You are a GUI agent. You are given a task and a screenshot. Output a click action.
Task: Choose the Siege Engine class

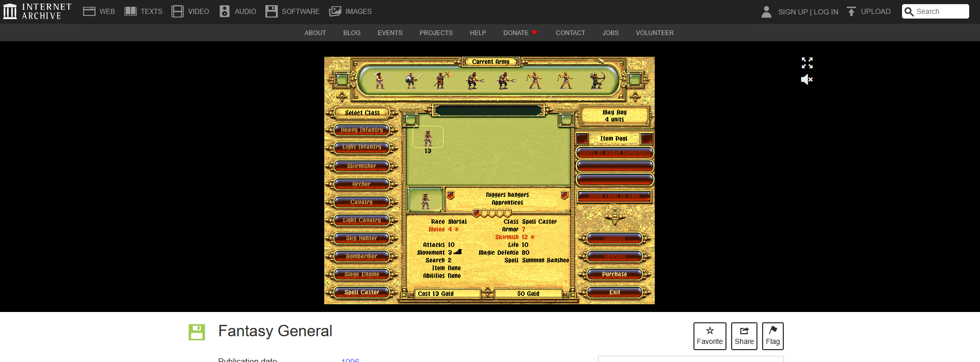(361, 274)
